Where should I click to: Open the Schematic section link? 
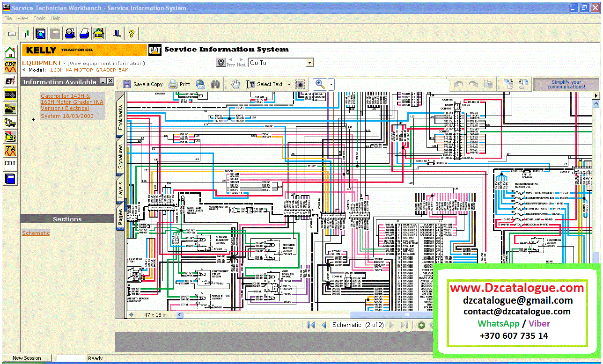point(36,233)
